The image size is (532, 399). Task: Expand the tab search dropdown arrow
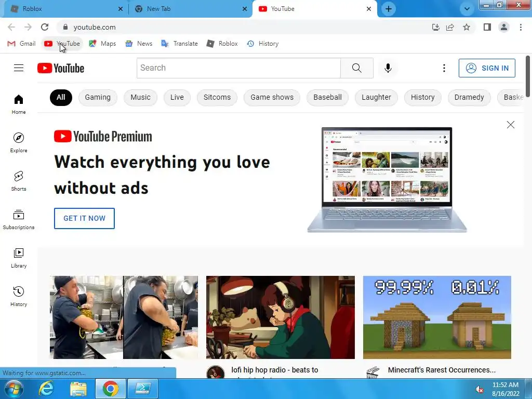(x=467, y=9)
